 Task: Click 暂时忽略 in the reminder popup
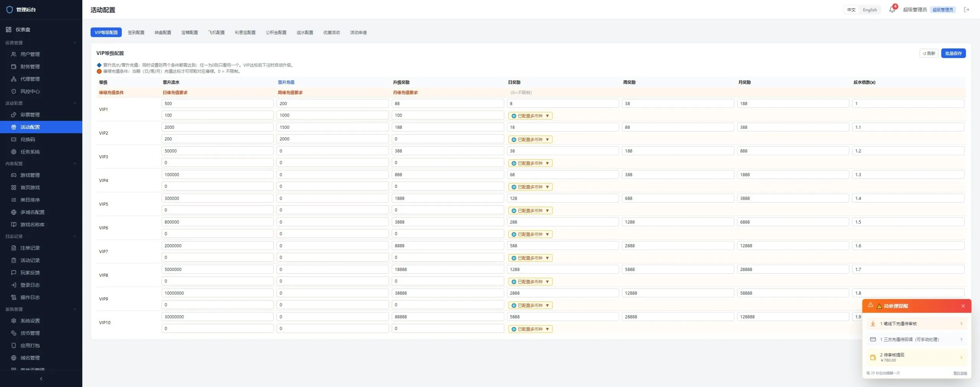click(960, 373)
